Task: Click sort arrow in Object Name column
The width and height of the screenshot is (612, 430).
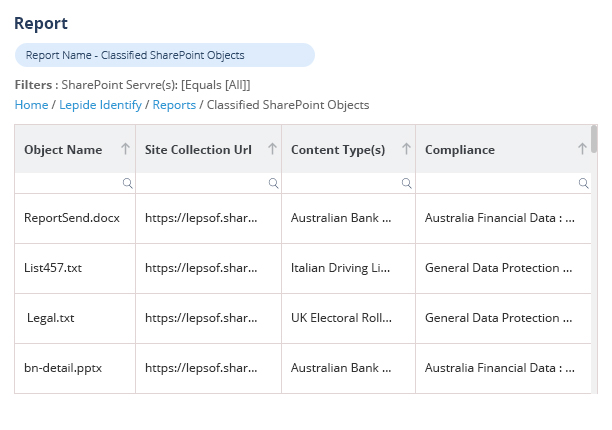Action: coord(125,149)
